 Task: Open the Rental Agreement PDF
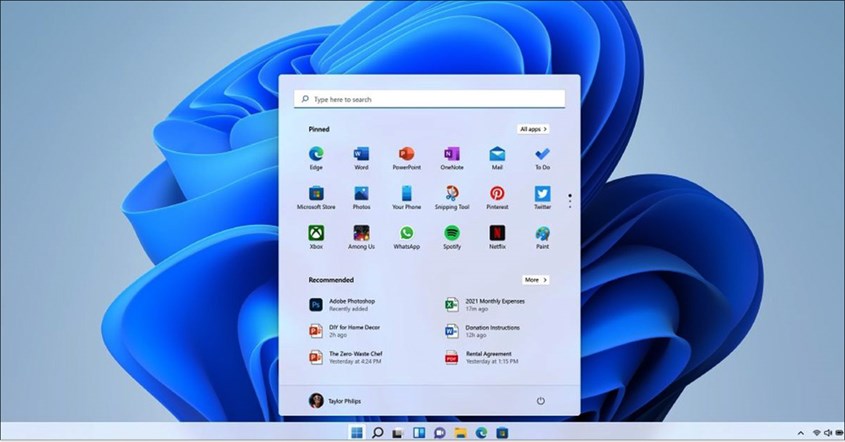[x=481, y=357]
